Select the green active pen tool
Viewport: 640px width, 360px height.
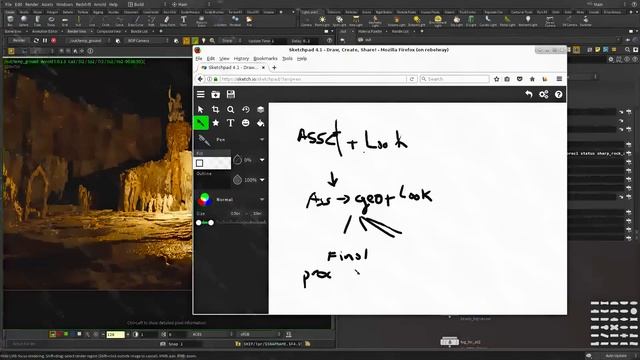201,123
